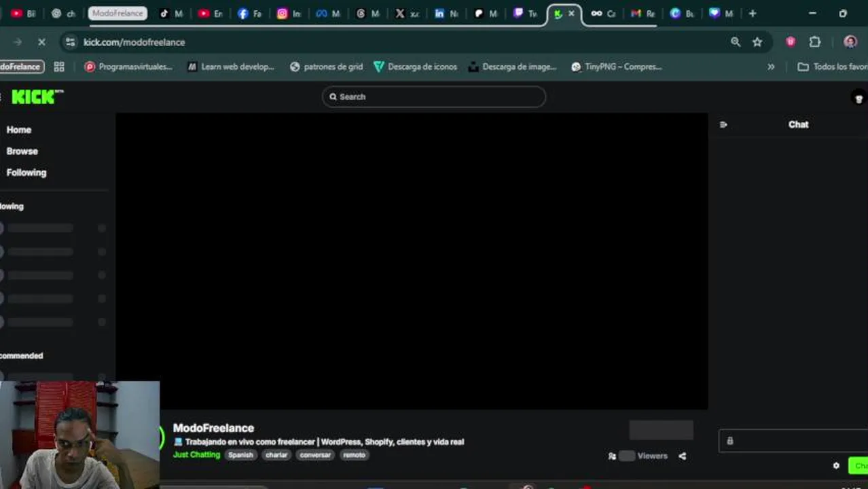The height and width of the screenshot is (489, 868).
Task: Share the ModoFreelance stream
Action: pos(683,456)
